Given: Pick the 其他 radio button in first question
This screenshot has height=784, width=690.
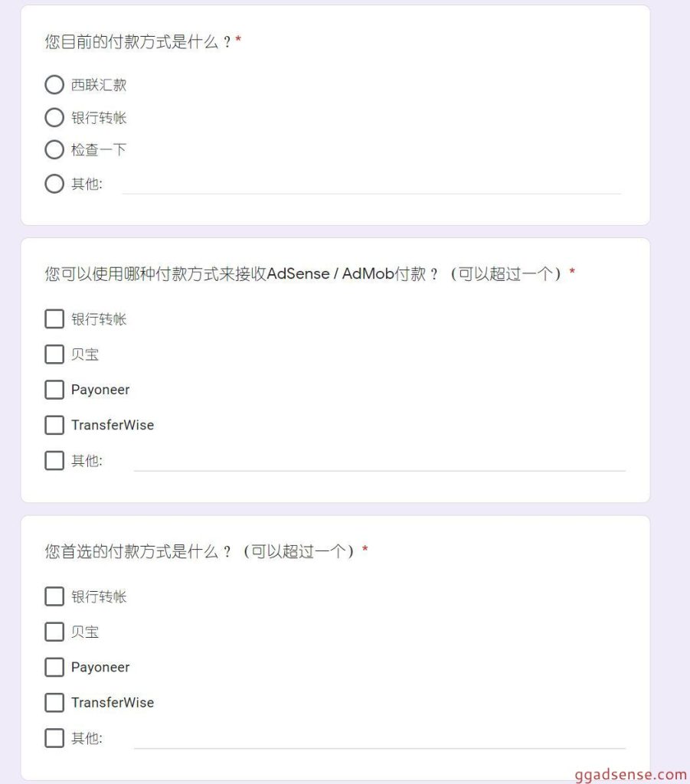Looking at the screenshot, I should click(54, 184).
